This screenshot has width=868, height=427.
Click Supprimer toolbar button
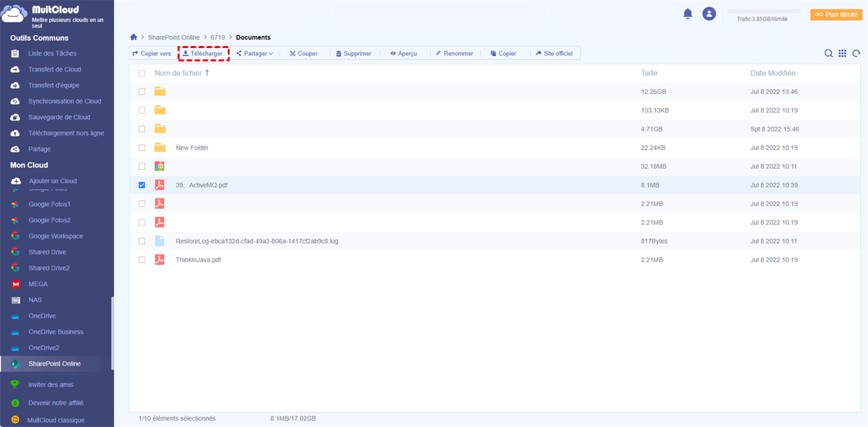(x=353, y=53)
